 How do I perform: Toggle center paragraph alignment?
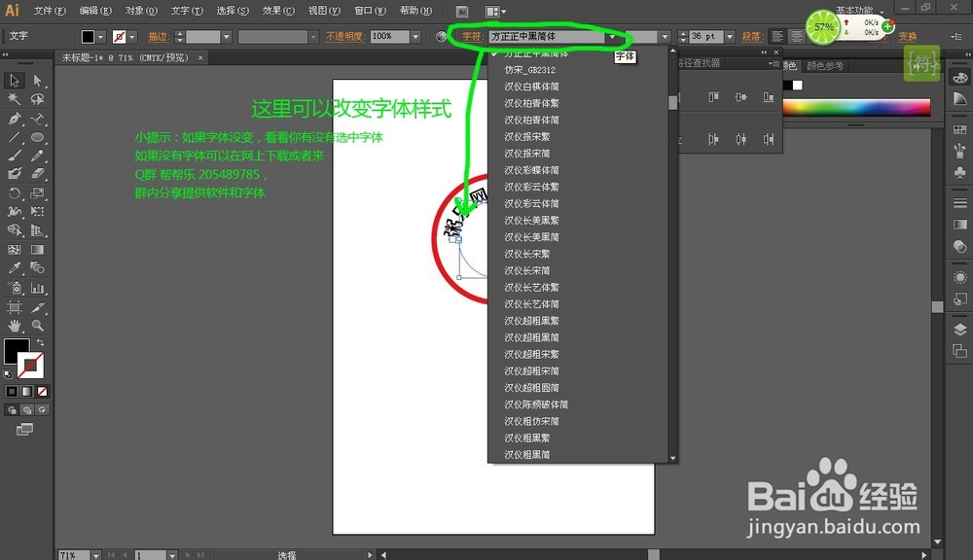[797, 37]
